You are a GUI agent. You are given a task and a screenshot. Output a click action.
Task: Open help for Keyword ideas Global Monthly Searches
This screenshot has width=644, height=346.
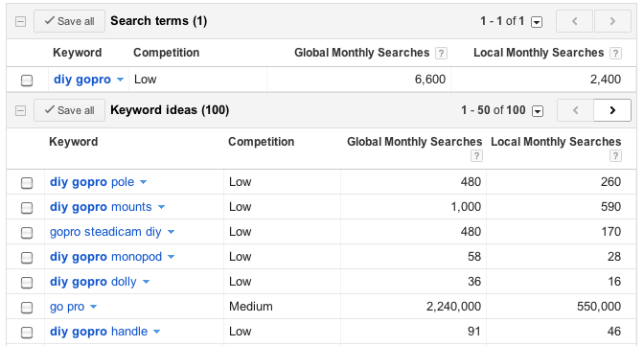(476, 155)
